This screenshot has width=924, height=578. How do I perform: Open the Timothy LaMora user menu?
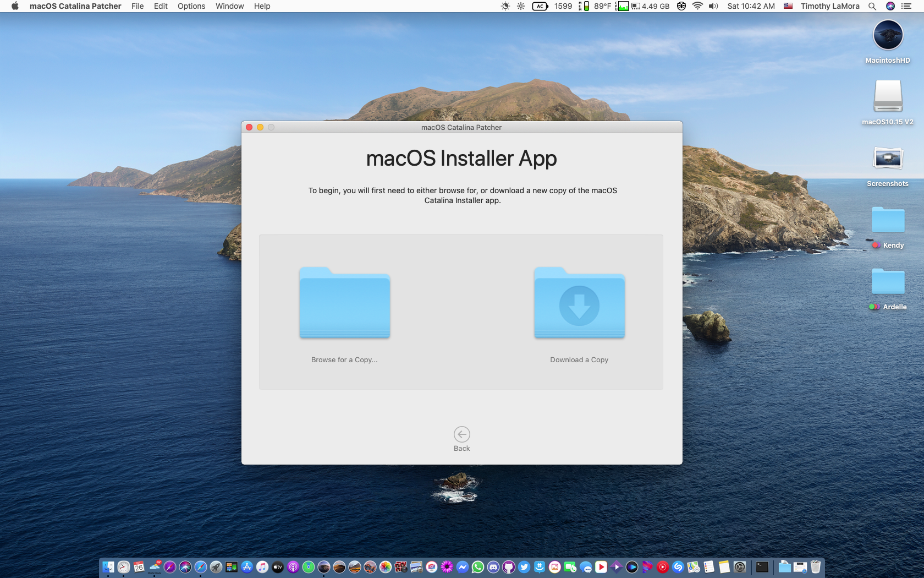[x=830, y=6]
